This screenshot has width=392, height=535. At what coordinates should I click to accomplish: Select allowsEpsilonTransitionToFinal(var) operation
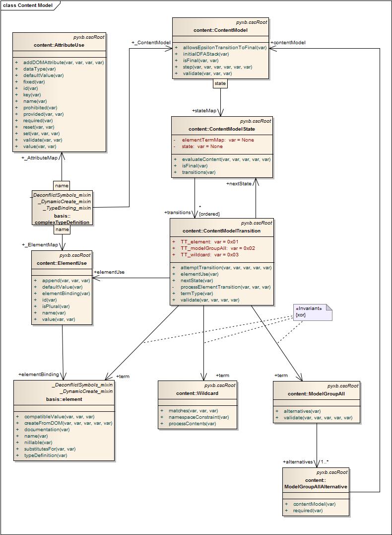tap(225, 47)
